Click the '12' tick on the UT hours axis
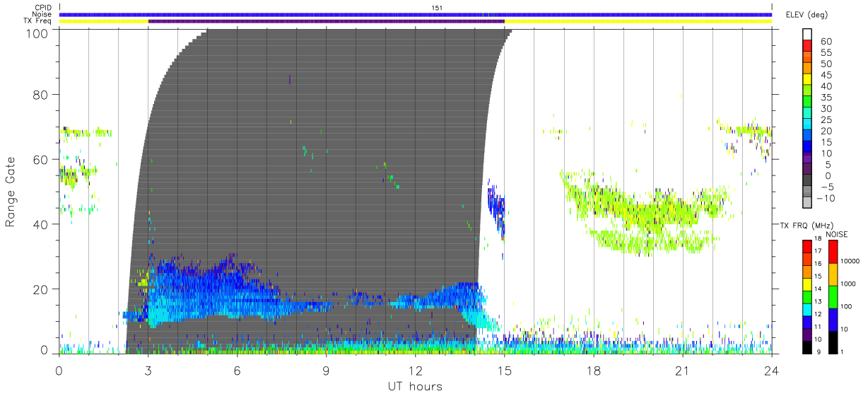The width and height of the screenshot is (868, 401). pos(416,369)
